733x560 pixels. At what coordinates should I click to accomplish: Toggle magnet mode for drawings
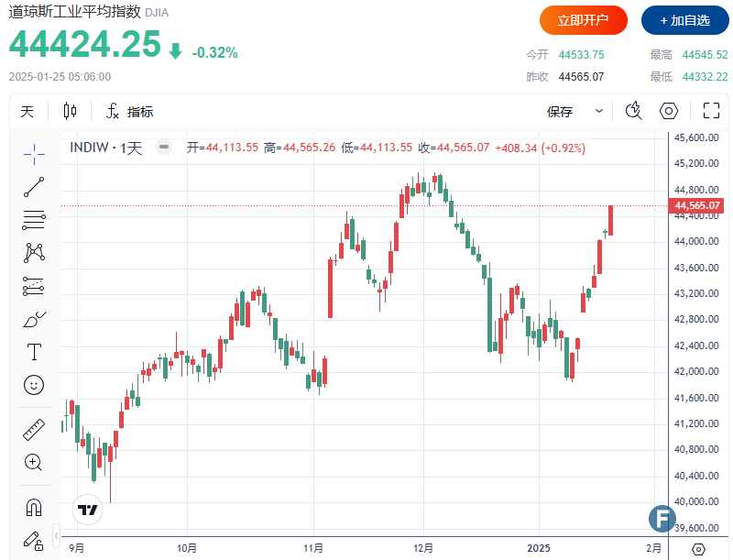(x=34, y=506)
